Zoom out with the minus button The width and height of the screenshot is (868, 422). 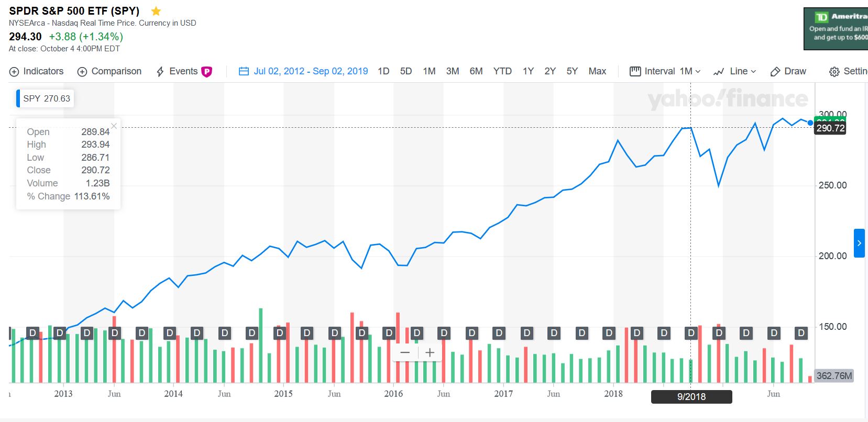pos(405,352)
